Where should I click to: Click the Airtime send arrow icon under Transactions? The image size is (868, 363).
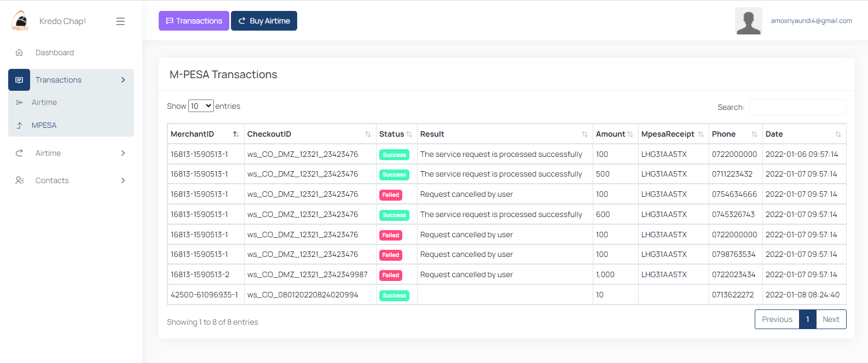pos(19,102)
